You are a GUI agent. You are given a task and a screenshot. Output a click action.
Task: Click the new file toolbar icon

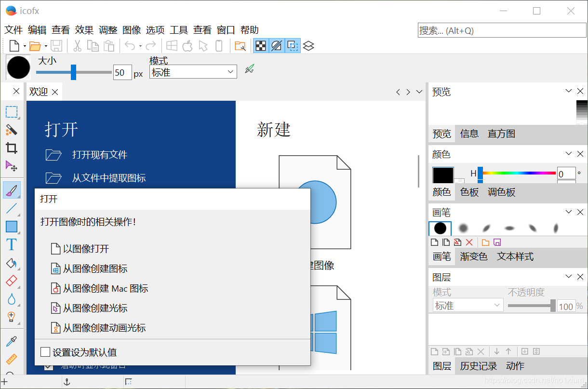(14, 46)
